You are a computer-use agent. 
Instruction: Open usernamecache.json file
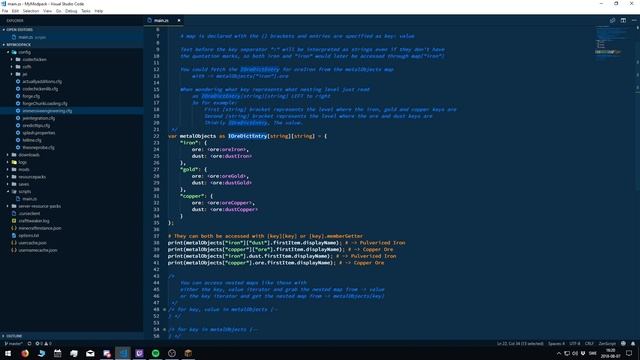click(x=38, y=251)
